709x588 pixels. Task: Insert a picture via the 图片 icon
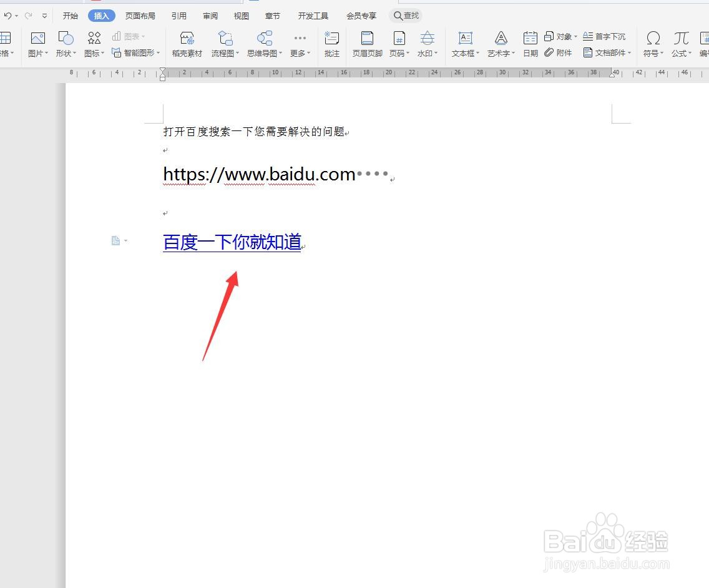(37, 44)
